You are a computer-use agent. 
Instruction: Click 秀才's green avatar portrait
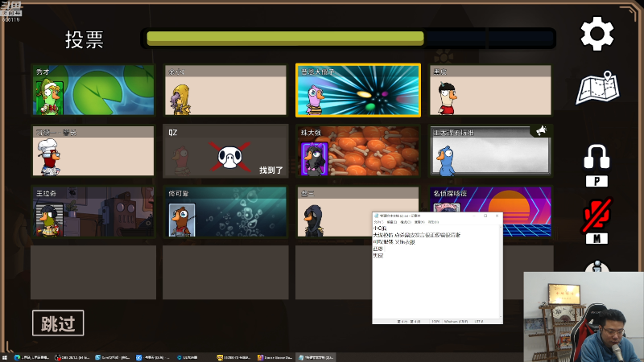[x=50, y=97]
